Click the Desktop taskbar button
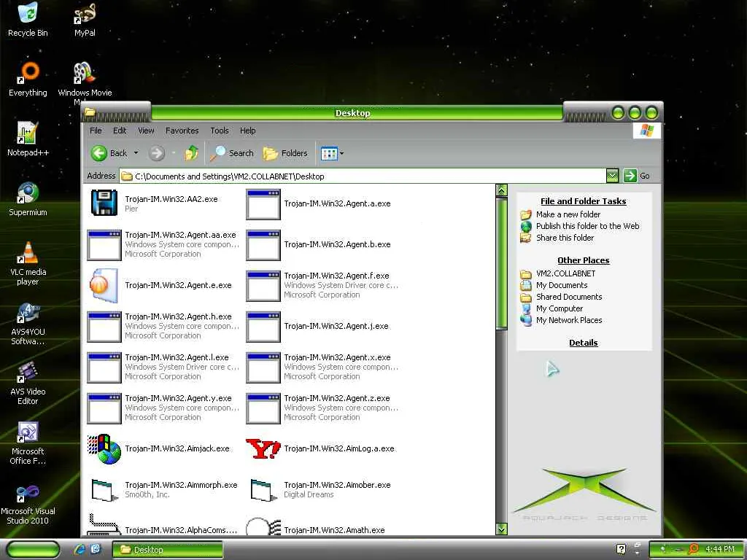This screenshot has height=560, width=747. (x=167, y=550)
